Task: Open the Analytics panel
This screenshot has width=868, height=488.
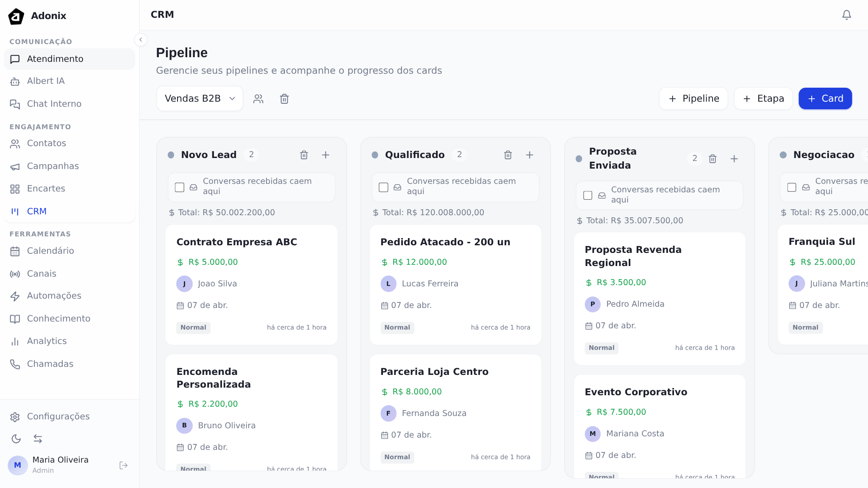Action: (x=47, y=341)
